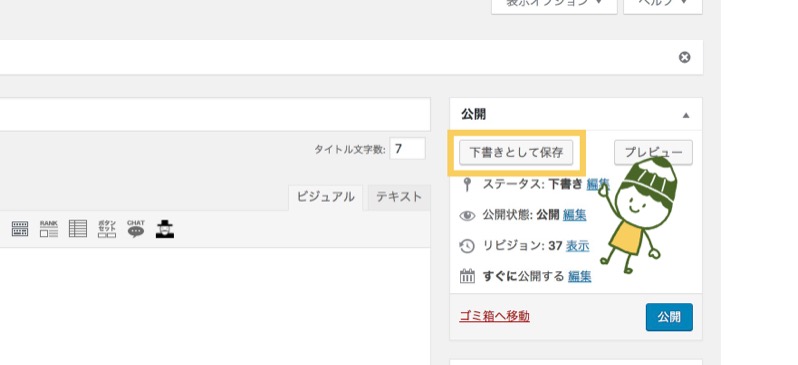Move post to trash via ゴミ箱へ移動
798x365 pixels.
[x=494, y=317]
